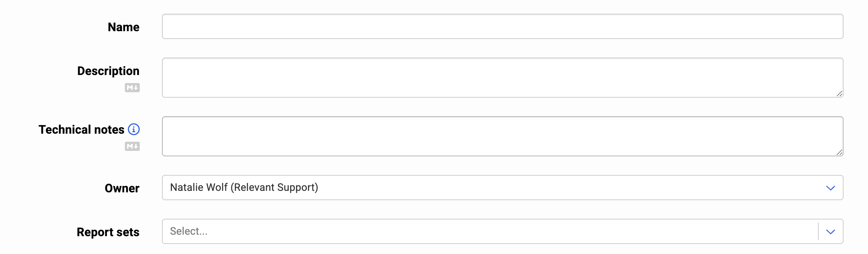Image resolution: width=868 pixels, height=254 pixels.
Task: Open the Owner dropdown chevron
Action: click(x=831, y=188)
